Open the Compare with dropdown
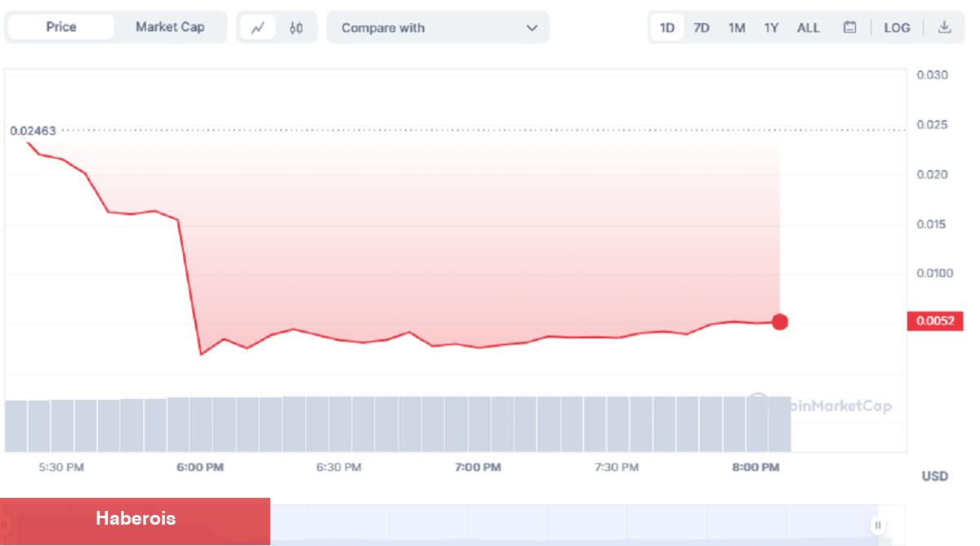The width and height of the screenshot is (980, 546). pos(438,28)
